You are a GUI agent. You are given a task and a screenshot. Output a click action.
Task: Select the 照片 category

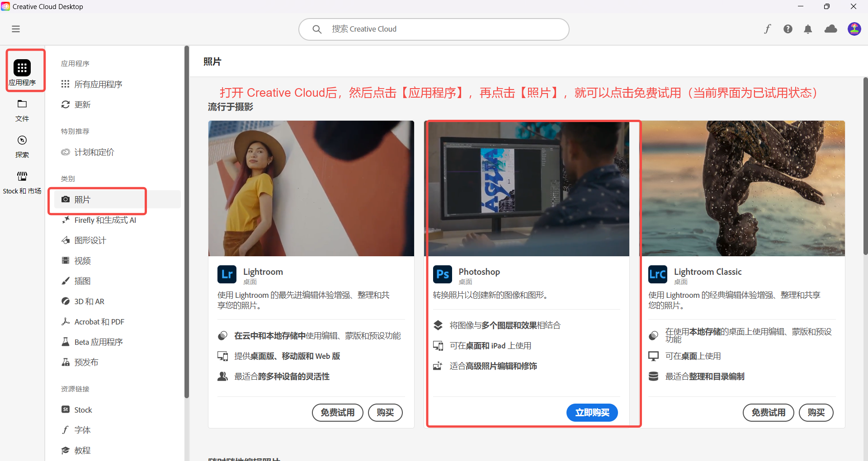[118, 199]
